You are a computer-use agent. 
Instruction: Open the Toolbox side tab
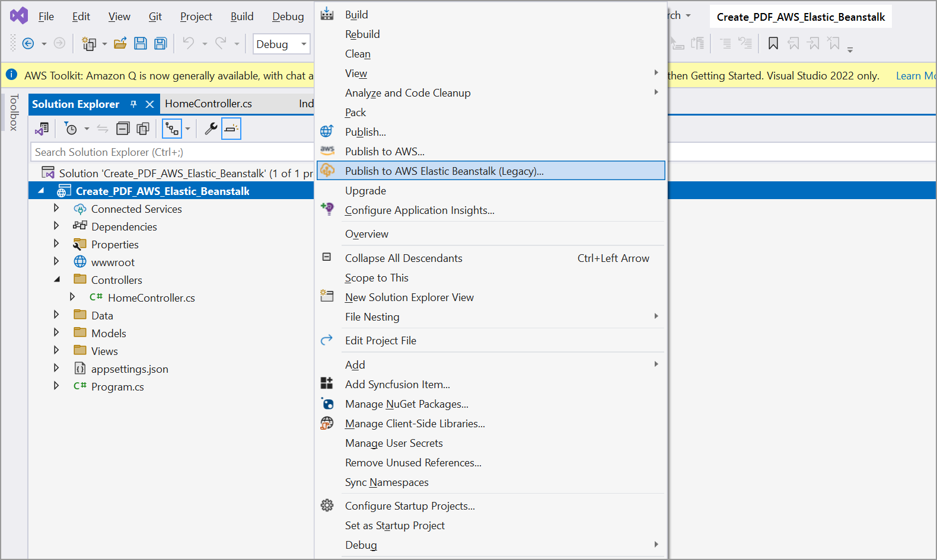coord(14,112)
